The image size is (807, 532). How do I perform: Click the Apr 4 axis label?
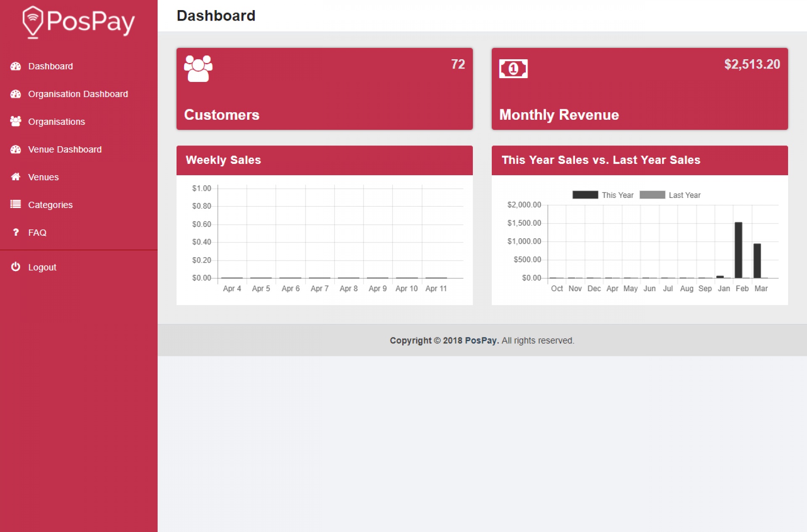(x=232, y=289)
